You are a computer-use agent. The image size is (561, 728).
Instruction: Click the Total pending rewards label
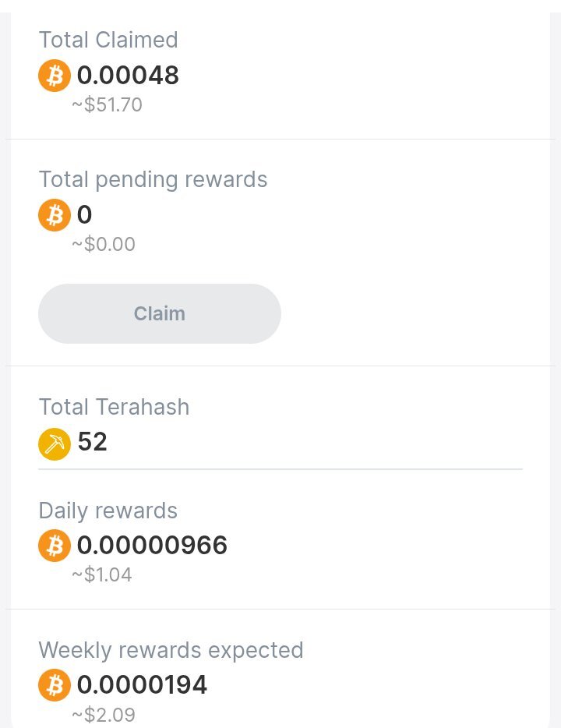(x=153, y=180)
